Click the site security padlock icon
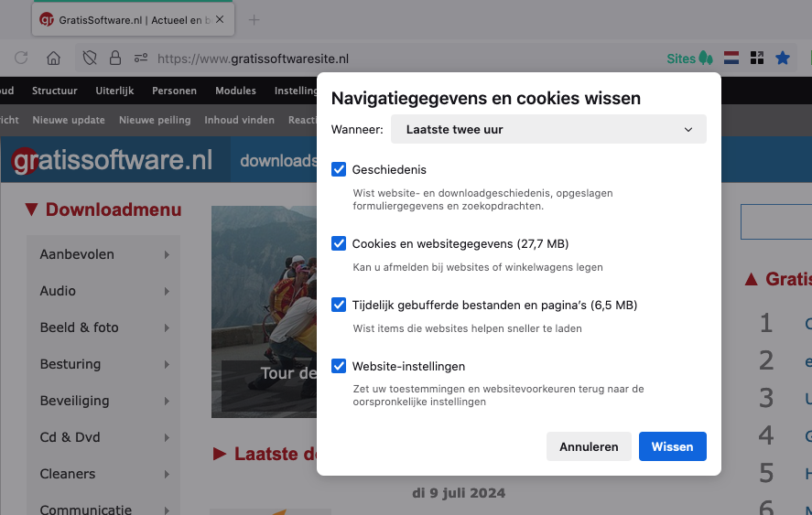 [115, 59]
